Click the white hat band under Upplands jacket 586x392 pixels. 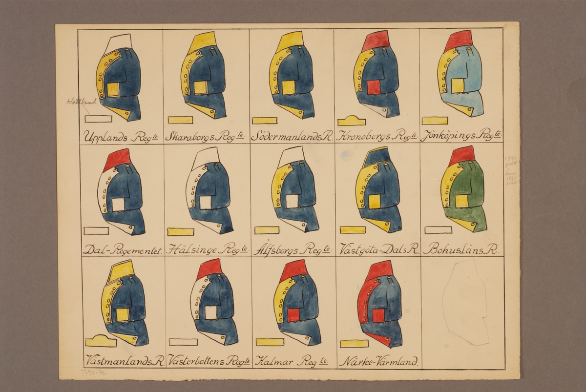point(98,119)
